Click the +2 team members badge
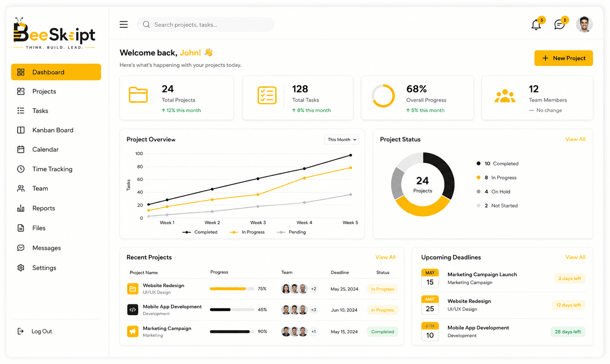The image size is (610, 364). (x=313, y=289)
